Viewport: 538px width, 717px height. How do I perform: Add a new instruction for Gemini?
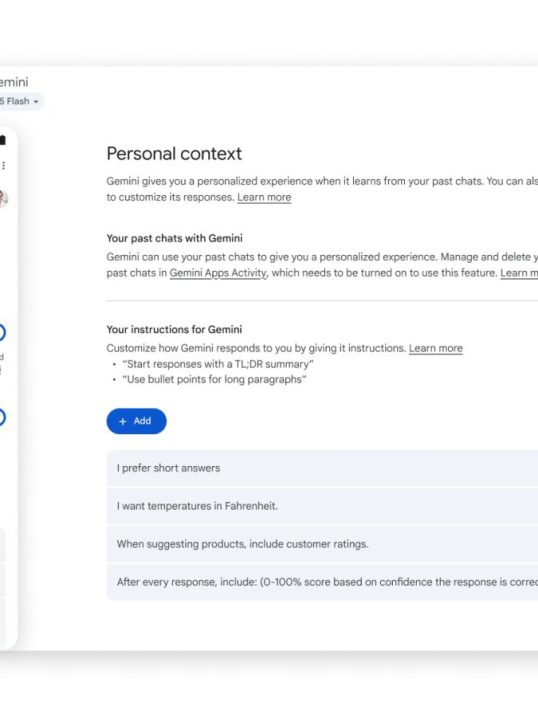coord(136,421)
